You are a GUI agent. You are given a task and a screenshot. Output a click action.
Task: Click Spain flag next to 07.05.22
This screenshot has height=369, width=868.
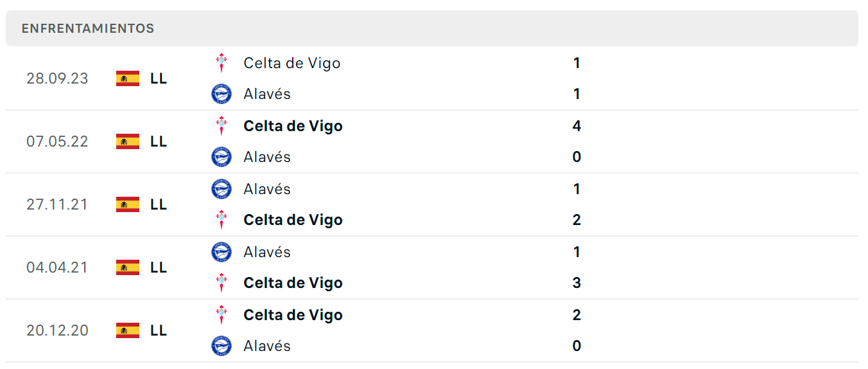(128, 141)
